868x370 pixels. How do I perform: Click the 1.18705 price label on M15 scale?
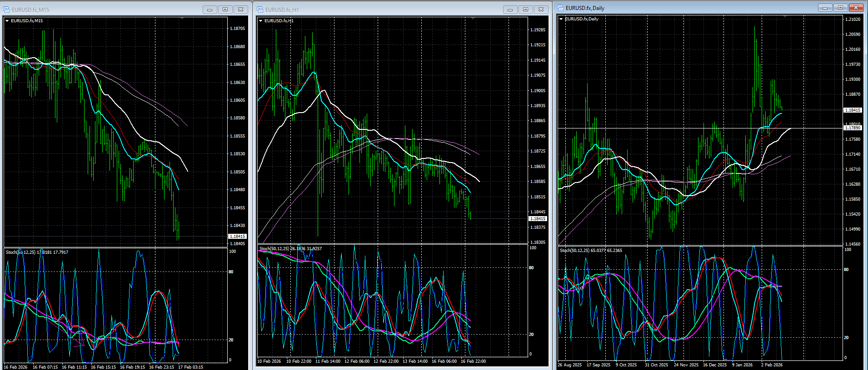[237, 29]
